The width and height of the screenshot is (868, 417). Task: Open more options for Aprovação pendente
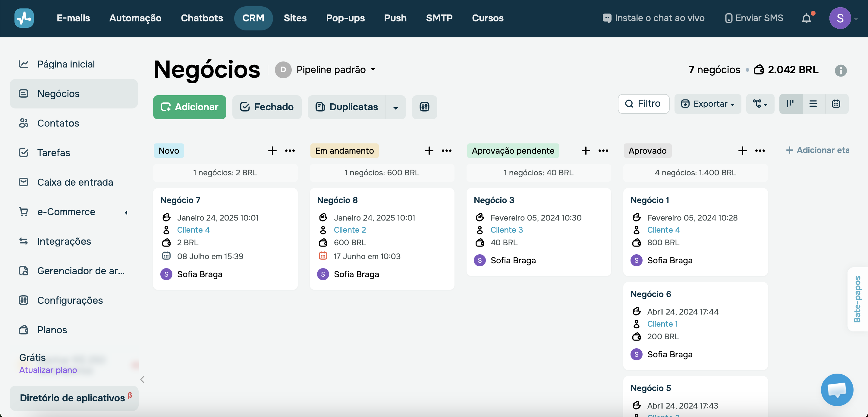(603, 151)
